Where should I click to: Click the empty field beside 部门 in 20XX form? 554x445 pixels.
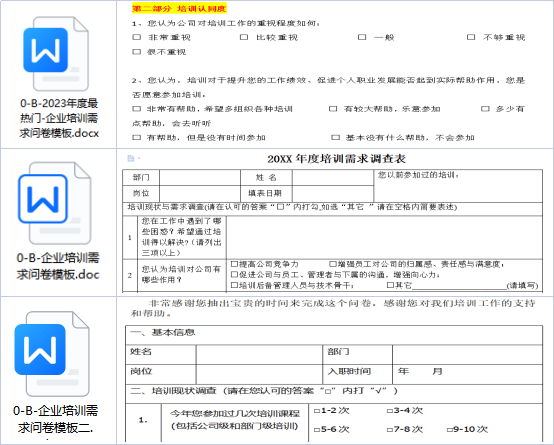click(x=200, y=177)
